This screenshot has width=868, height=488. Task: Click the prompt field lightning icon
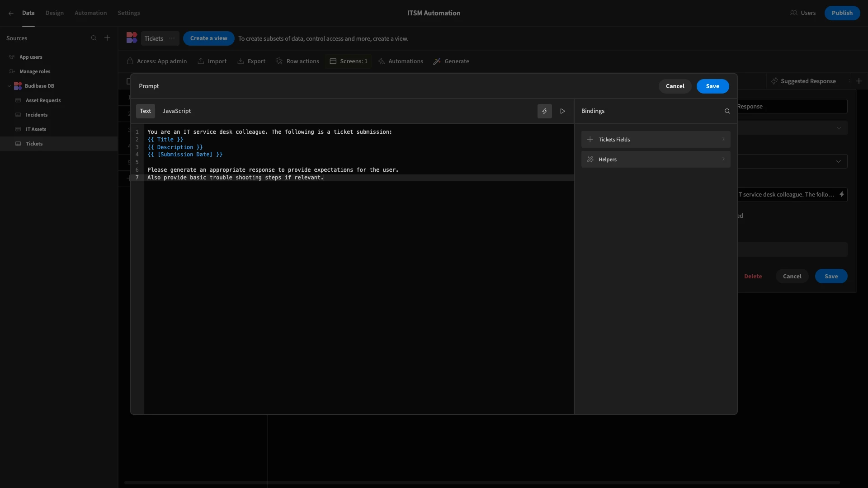(x=841, y=195)
